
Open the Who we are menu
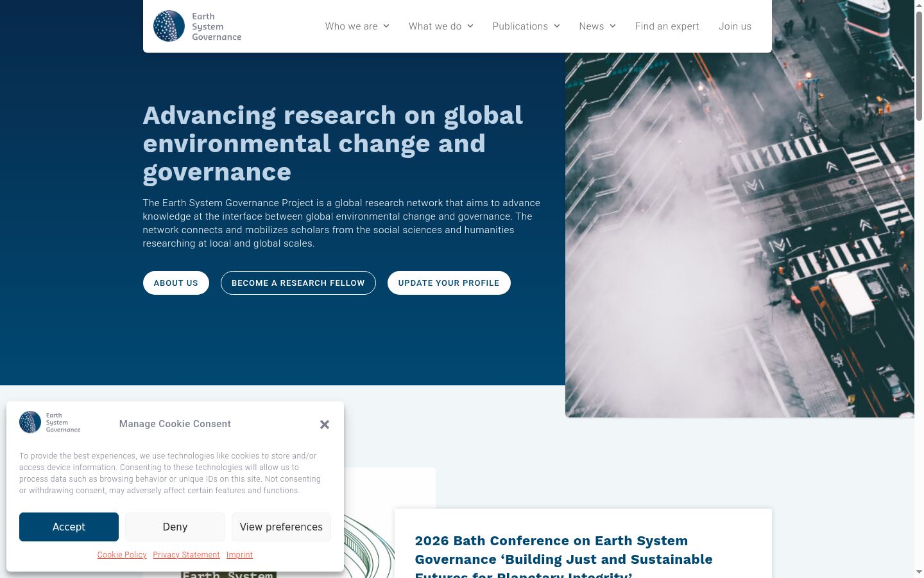pos(351,26)
